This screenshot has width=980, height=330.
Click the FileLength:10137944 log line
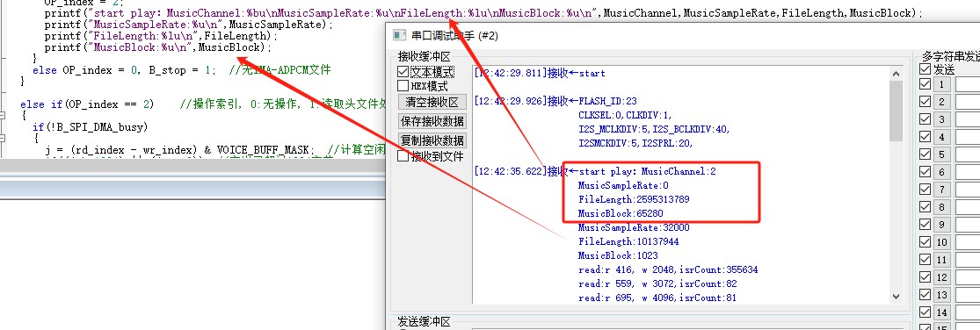point(628,241)
